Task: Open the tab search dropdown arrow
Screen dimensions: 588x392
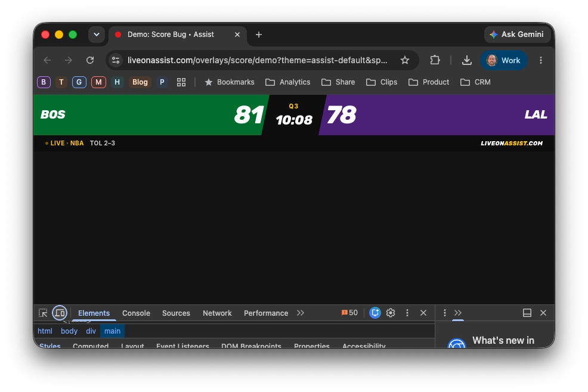Action: [x=97, y=35]
